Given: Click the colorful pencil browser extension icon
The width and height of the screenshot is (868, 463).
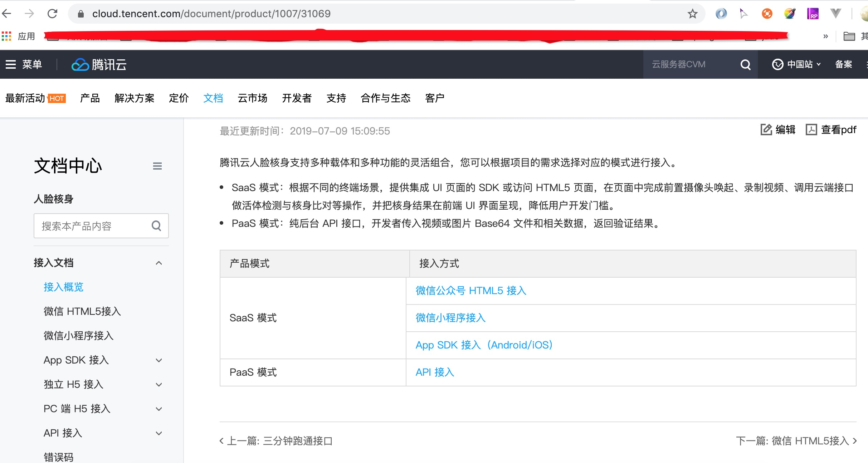Looking at the screenshot, I should [x=790, y=14].
